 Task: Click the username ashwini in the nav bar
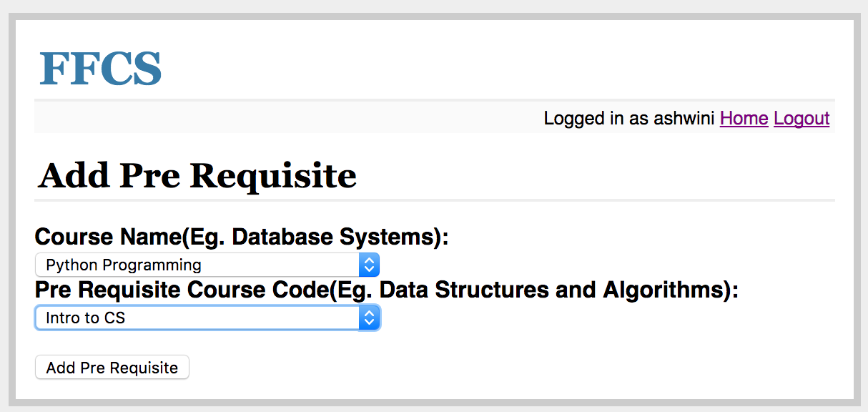coord(684,118)
